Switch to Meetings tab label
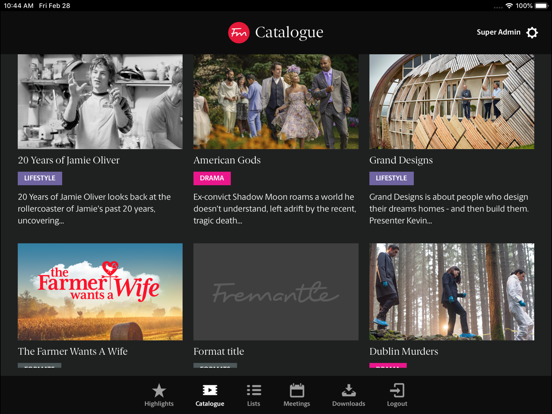The image size is (552, 414). 297,404
